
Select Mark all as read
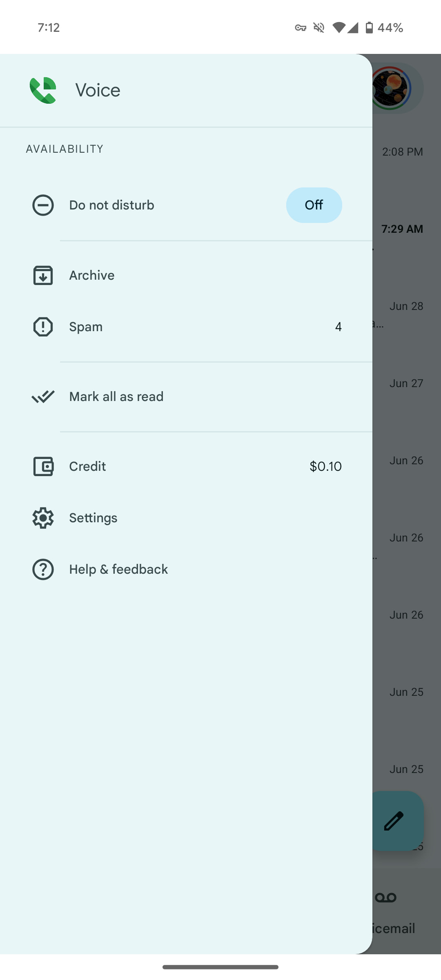186,396
